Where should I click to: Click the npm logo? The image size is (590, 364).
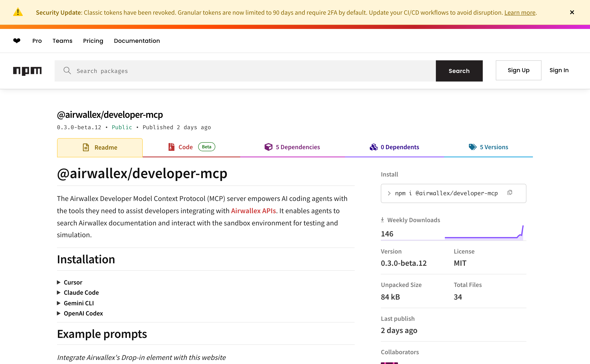pyautogui.click(x=27, y=71)
